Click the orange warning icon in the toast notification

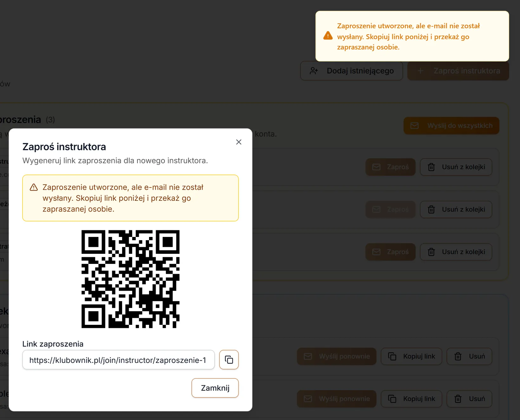point(328,36)
